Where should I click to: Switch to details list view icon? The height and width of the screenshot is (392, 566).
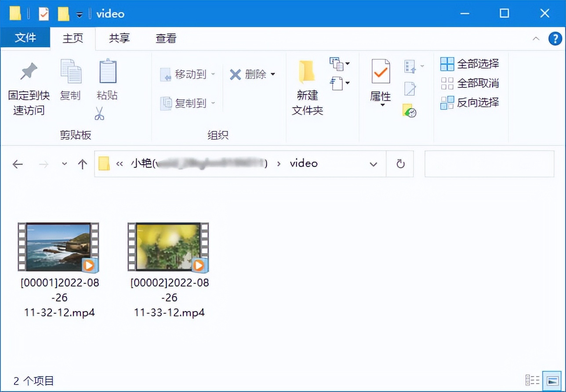pos(532,380)
